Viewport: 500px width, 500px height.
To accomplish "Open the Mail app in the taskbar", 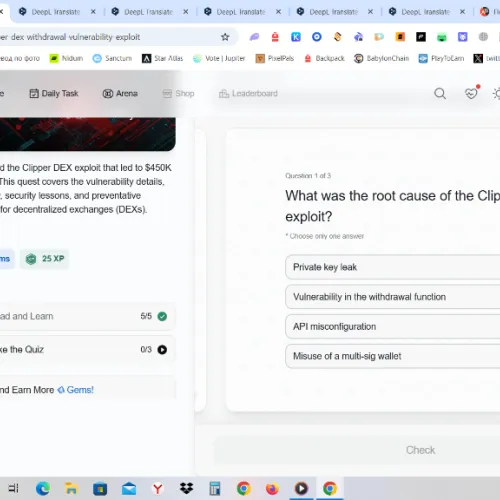I will point(129,489).
